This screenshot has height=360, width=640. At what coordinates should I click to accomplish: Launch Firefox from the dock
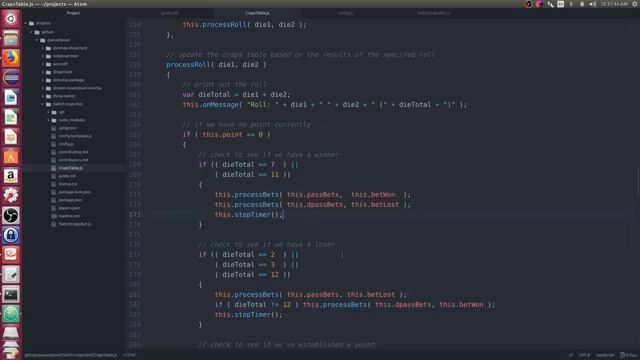click(x=11, y=58)
